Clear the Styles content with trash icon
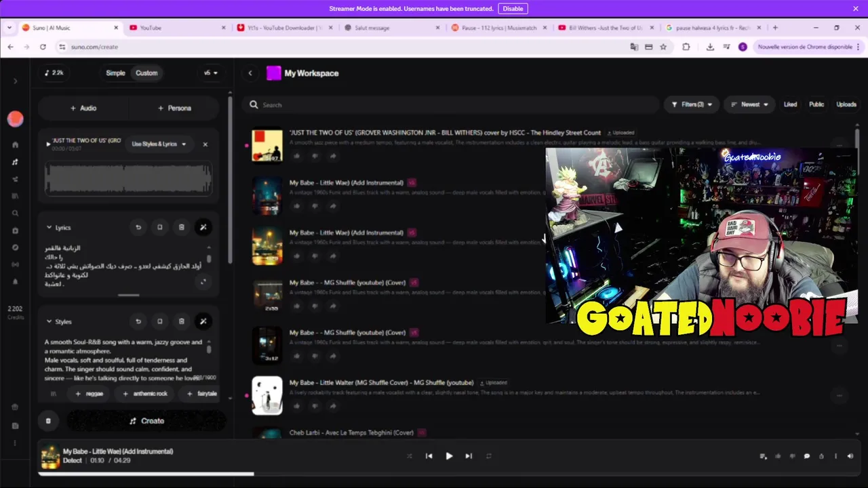Screen dimensions: 868x488 pos(182,321)
